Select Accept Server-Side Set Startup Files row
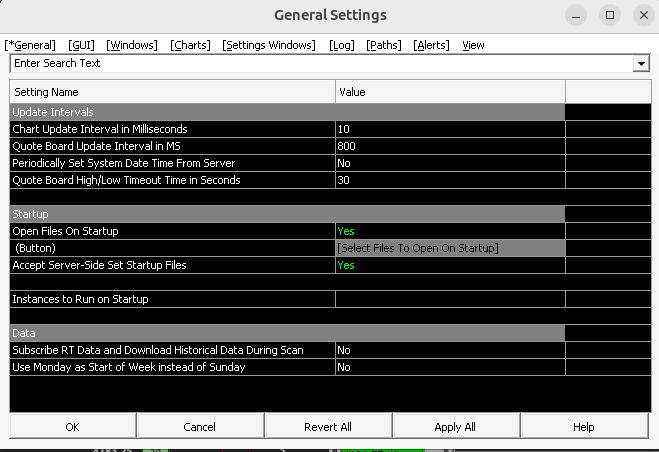Image resolution: width=659 pixels, height=452 pixels. click(173, 265)
